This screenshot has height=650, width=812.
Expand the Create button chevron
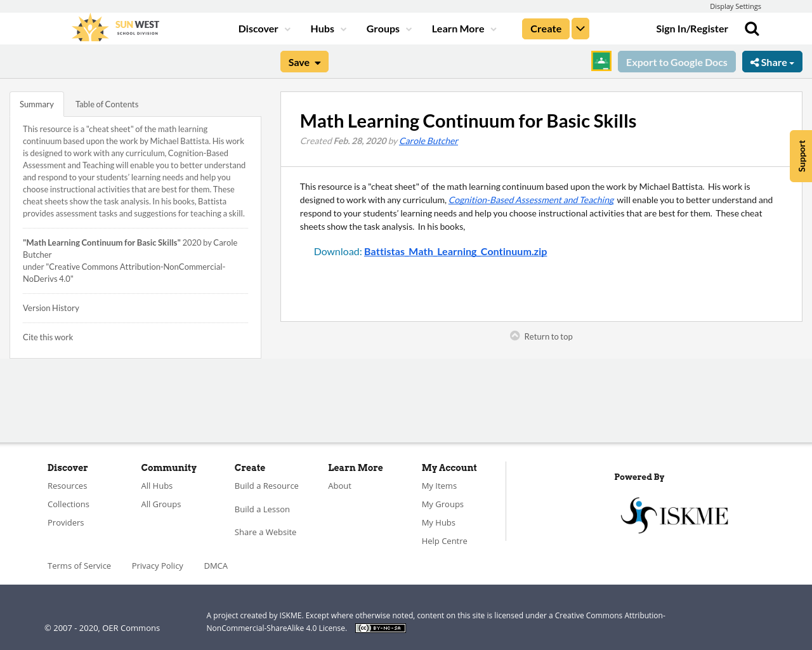click(580, 27)
